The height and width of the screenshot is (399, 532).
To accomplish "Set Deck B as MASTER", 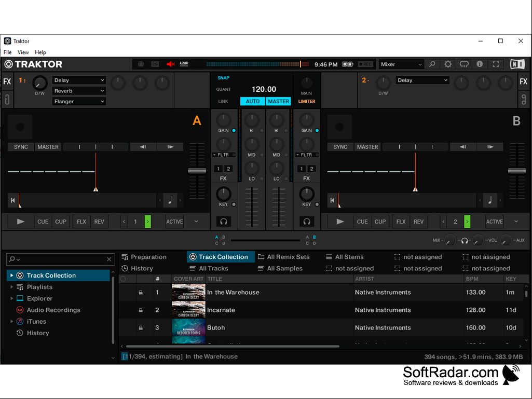I will [367, 147].
